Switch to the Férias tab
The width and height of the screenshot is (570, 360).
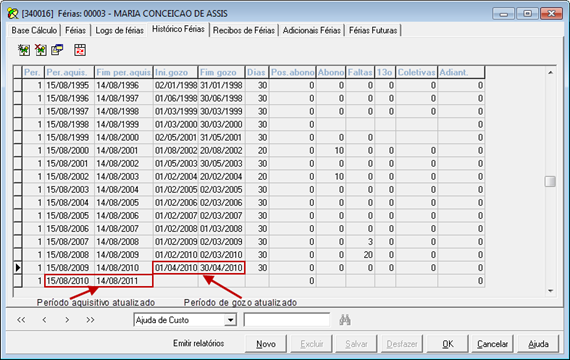(x=75, y=30)
